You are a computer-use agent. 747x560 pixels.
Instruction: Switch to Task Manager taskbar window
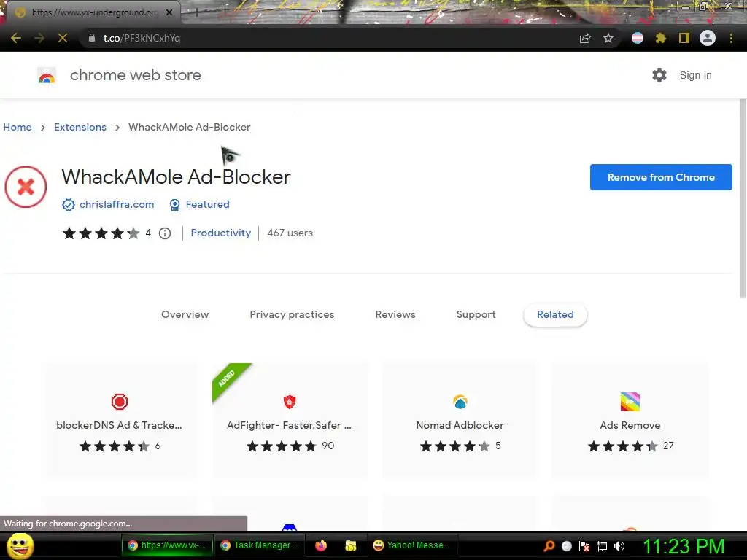point(260,545)
